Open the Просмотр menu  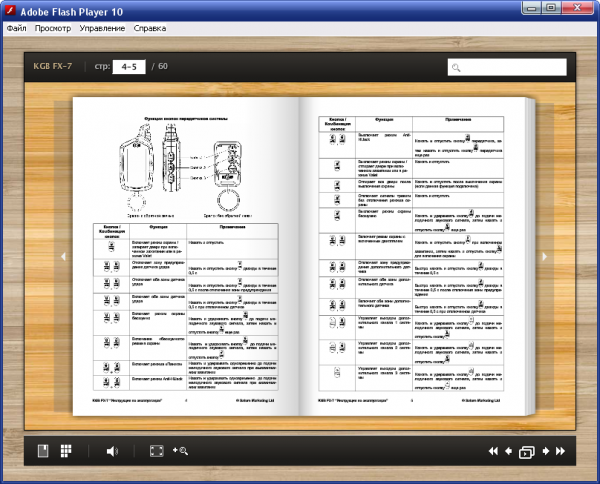(53, 28)
